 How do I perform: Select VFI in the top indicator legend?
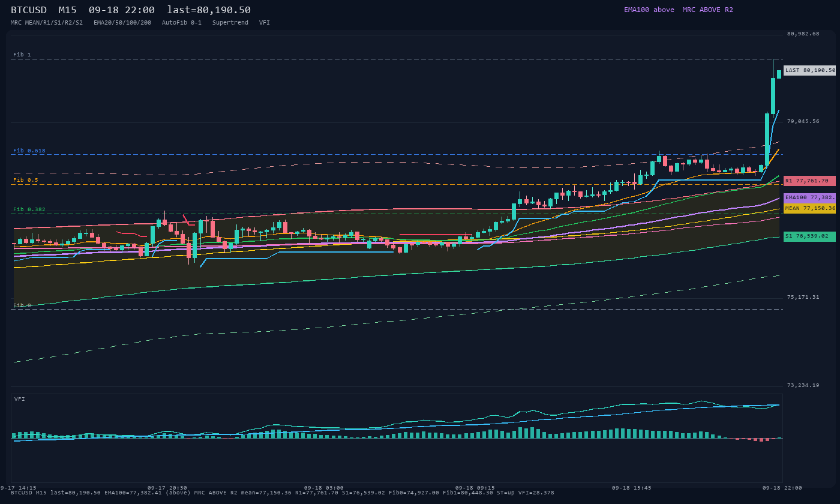265,22
